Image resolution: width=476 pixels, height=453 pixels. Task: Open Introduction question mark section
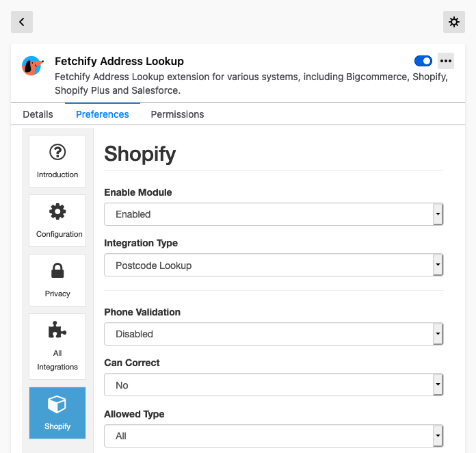pyautogui.click(x=57, y=161)
